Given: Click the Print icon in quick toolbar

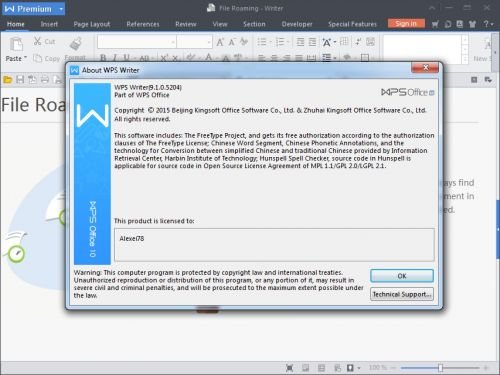Looking at the screenshot, I should pos(45,80).
